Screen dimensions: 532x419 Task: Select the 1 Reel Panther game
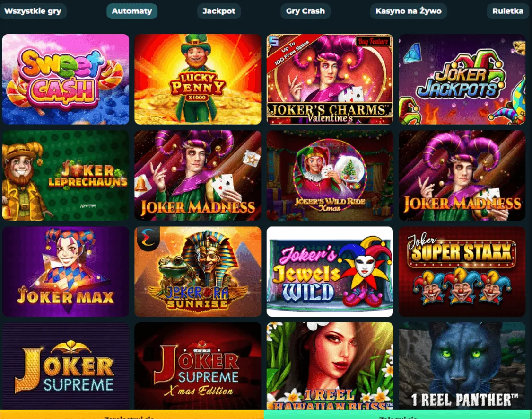(x=462, y=366)
